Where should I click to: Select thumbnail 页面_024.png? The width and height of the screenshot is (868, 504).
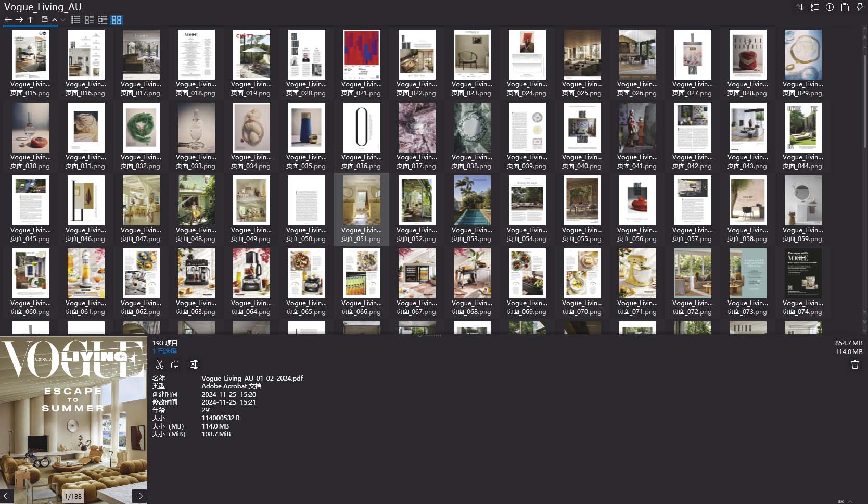point(527,55)
